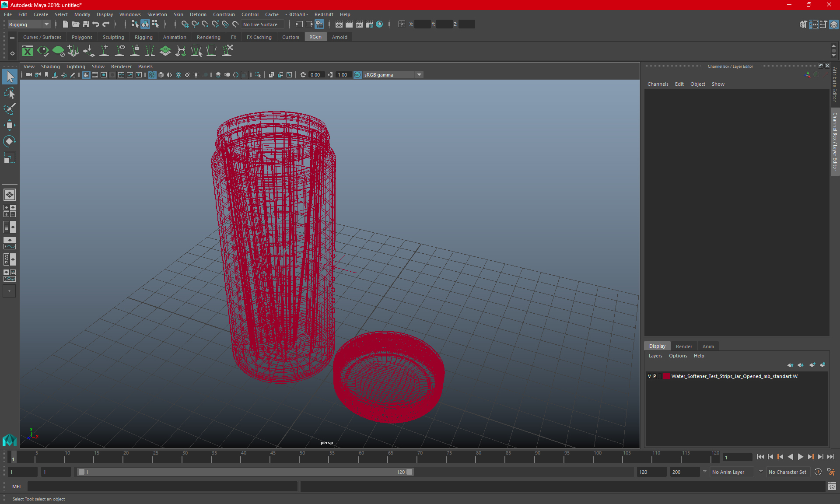Open the Skeleton menu
This screenshot has height=504, width=840.
coord(157,14)
